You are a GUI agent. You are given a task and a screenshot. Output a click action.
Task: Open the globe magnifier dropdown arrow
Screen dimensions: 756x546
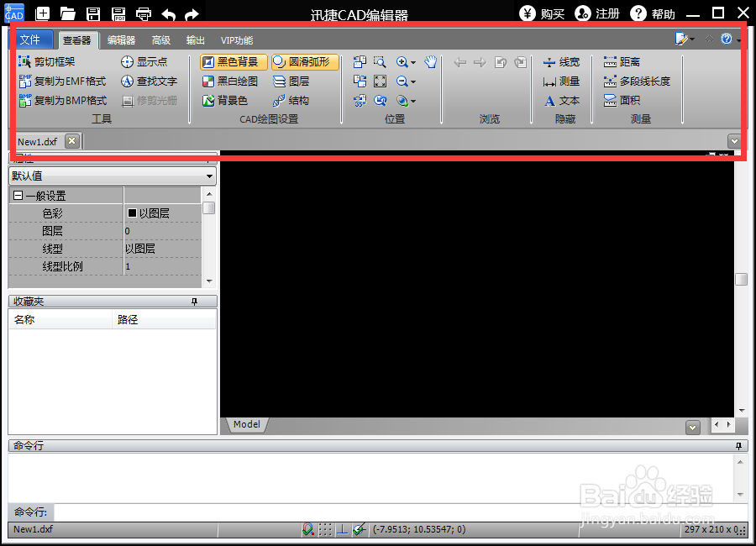(x=413, y=102)
